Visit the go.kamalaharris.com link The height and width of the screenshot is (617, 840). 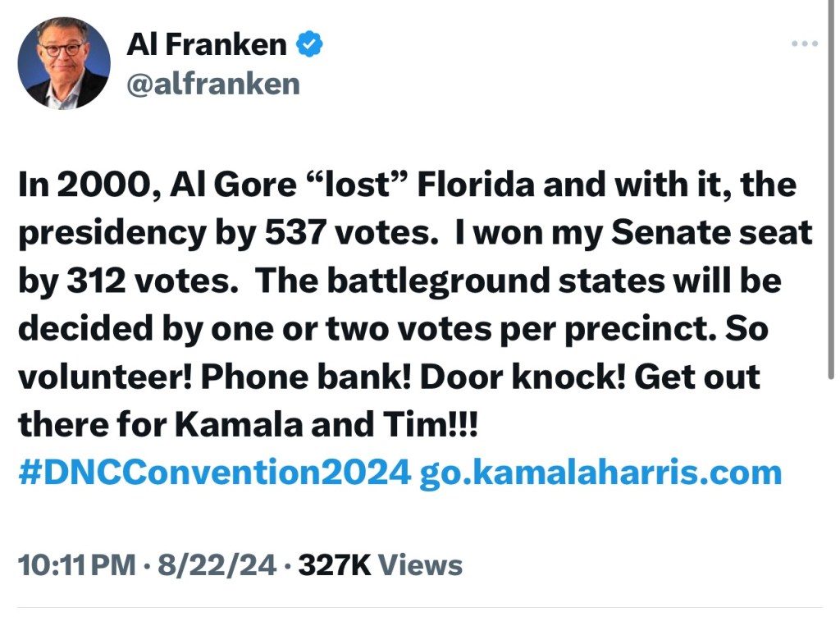pyautogui.click(x=600, y=473)
